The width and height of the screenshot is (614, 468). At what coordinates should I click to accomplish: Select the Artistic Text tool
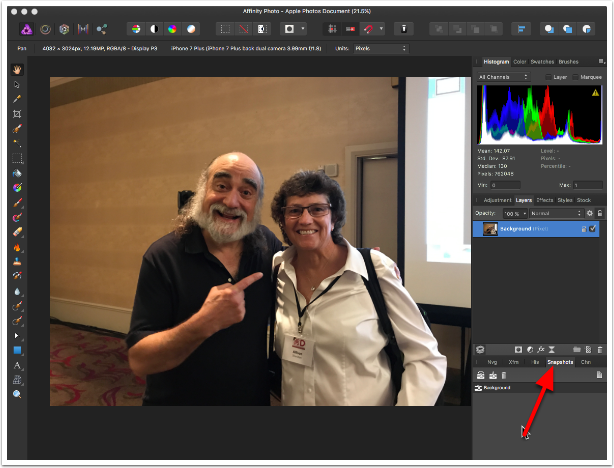click(17, 365)
